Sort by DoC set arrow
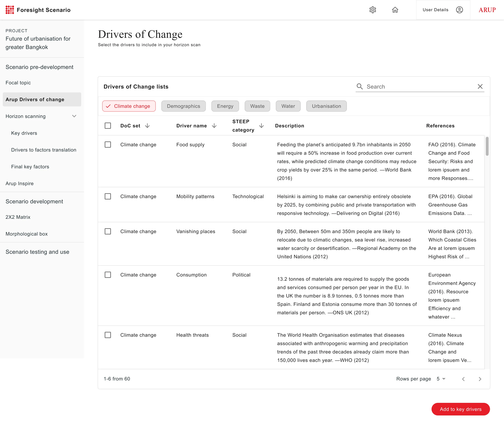 (x=147, y=126)
